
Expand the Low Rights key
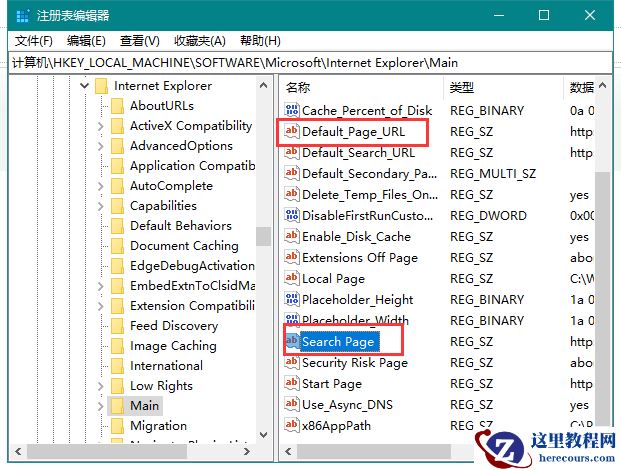[100, 386]
